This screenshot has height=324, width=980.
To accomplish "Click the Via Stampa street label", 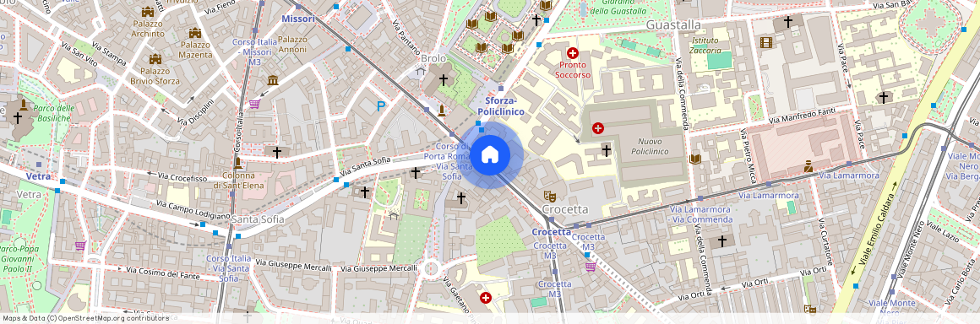I will tap(109, 53).
